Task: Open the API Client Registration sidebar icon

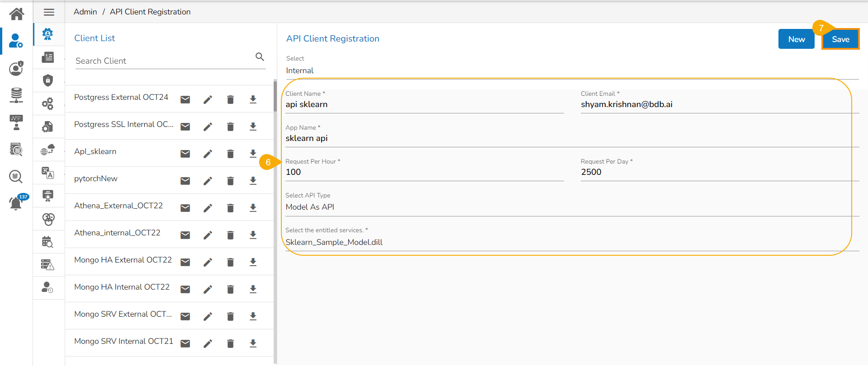Action: [x=47, y=34]
